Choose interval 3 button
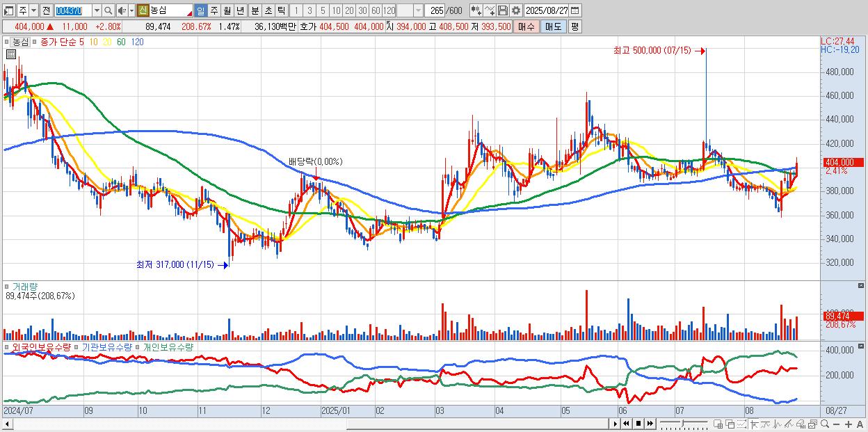The image size is (868, 432). (x=310, y=10)
